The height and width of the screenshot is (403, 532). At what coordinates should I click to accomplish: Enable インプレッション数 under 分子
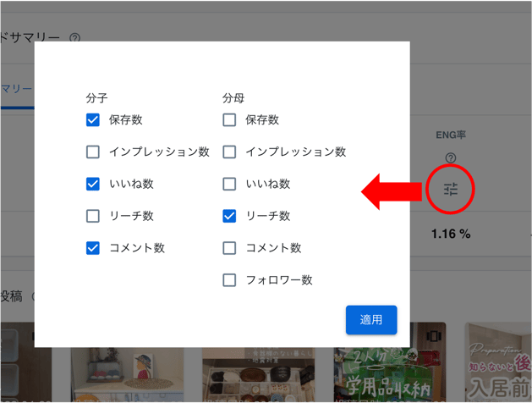point(93,152)
